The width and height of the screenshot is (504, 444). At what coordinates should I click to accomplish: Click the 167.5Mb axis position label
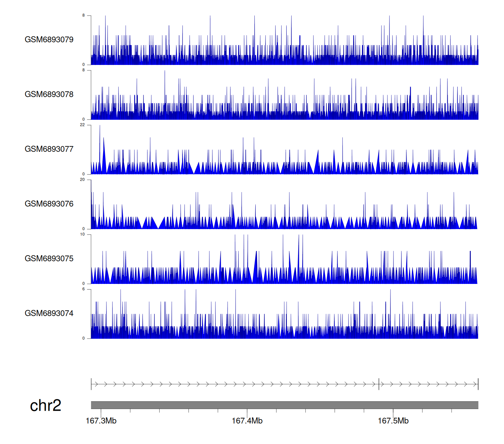393,421
